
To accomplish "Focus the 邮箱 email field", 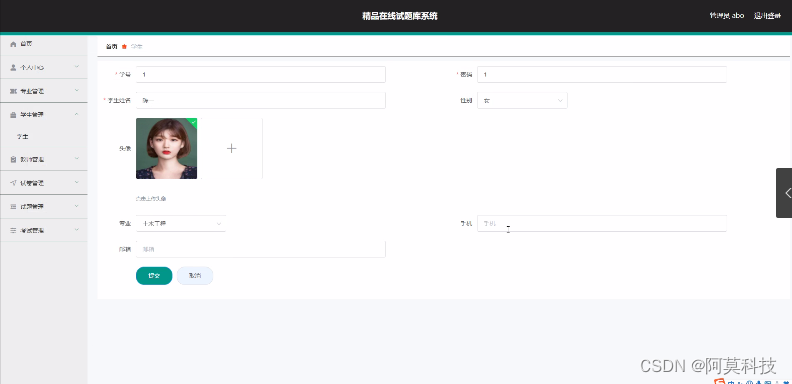I will click(261, 249).
